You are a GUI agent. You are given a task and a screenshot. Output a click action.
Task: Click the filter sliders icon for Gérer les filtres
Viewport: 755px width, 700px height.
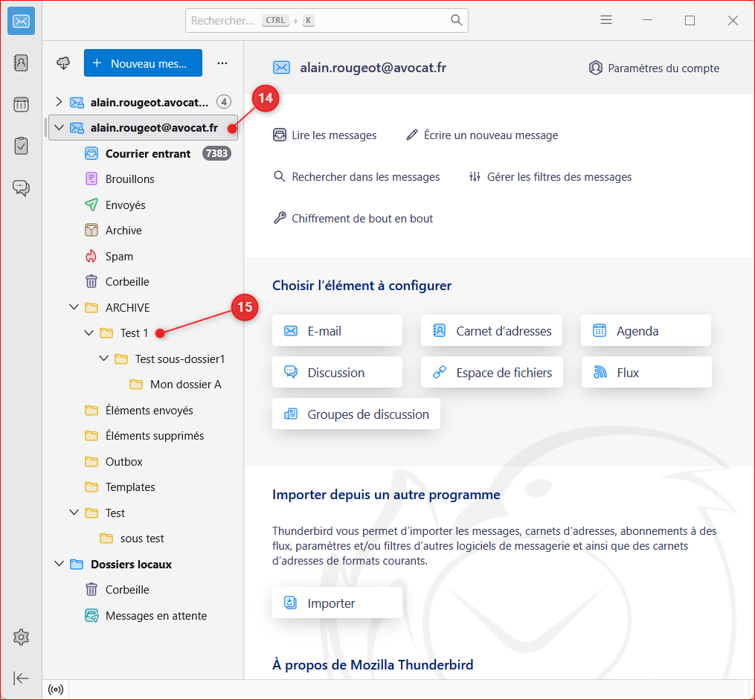tap(475, 177)
